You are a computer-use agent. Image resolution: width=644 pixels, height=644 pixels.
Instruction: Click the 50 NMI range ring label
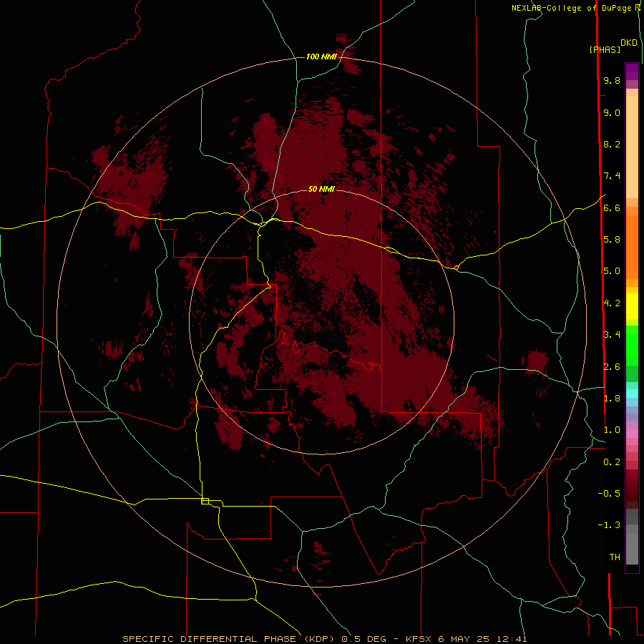point(321,190)
